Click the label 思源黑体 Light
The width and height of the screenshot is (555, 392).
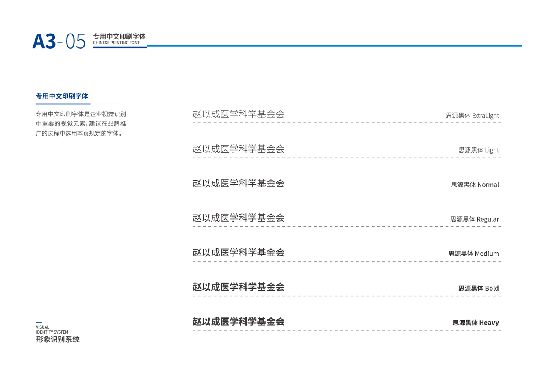[x=479, y=150]
